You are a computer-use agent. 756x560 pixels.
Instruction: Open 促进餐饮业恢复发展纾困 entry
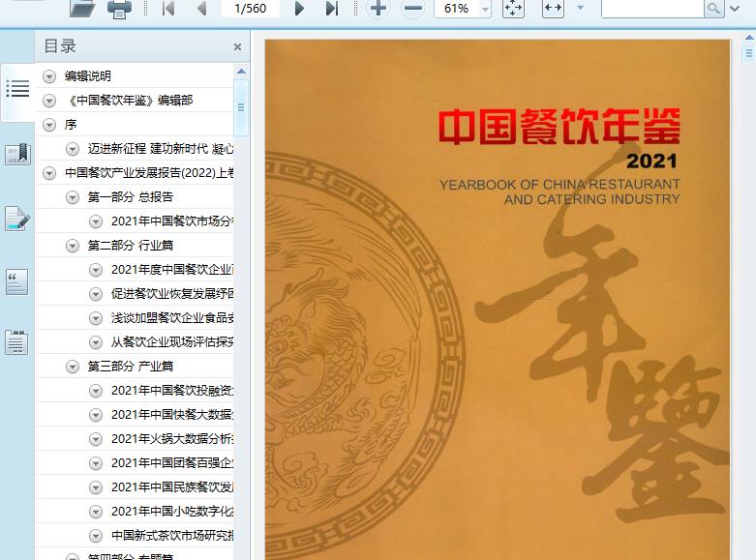click(x=172, y=294)
